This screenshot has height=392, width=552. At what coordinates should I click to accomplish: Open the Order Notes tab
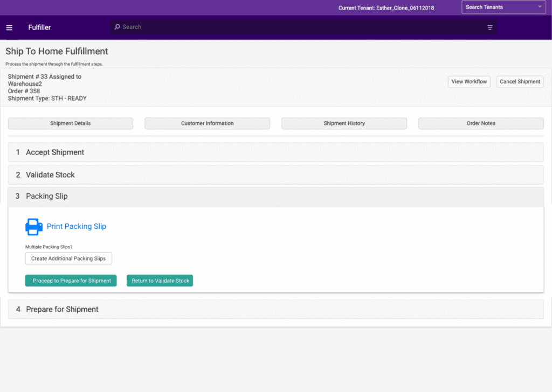(x=481, y=123)
